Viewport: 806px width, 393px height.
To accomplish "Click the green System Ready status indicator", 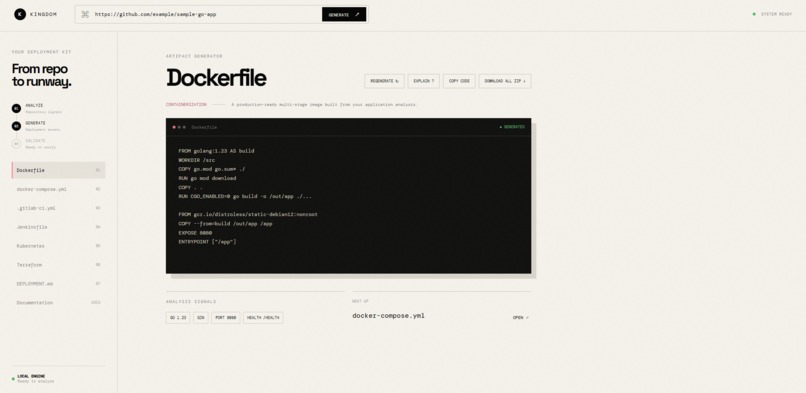I will point(754,14).
